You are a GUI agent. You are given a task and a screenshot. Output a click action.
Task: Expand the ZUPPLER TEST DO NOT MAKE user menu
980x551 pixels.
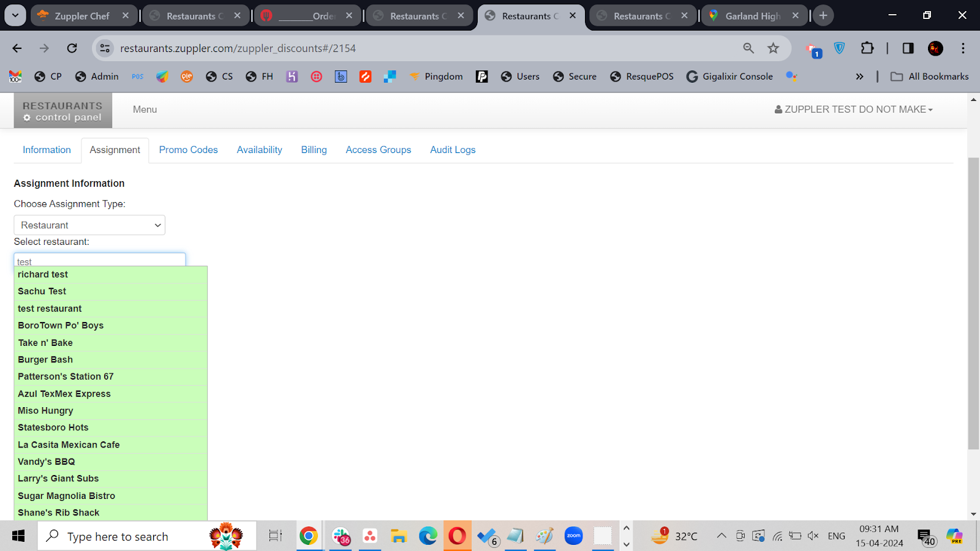[x=854, y=110]
